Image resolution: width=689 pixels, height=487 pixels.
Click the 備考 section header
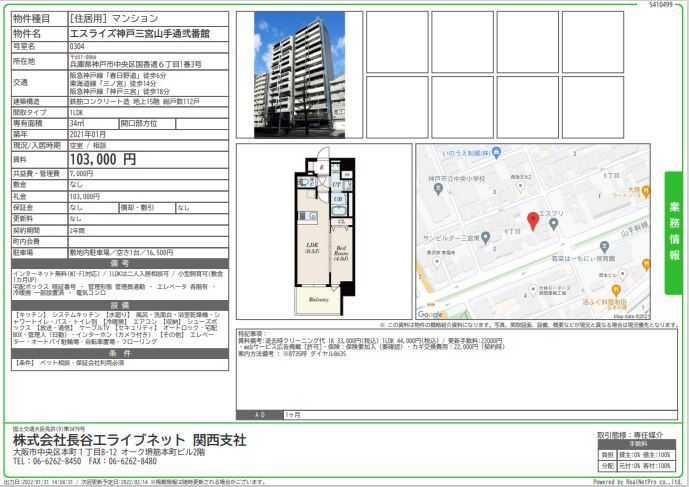click(120, 263)
